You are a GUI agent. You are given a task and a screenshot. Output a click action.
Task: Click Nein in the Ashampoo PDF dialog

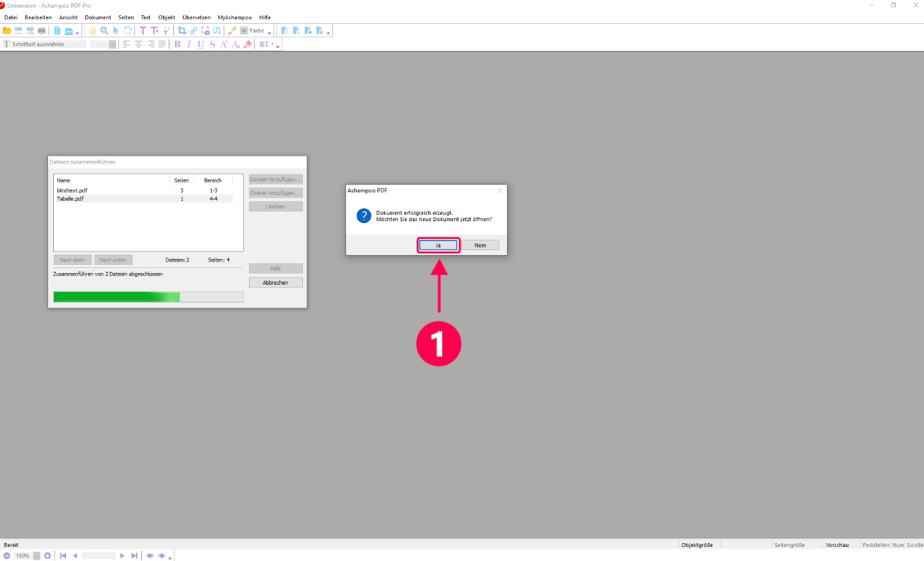[480, 246]
